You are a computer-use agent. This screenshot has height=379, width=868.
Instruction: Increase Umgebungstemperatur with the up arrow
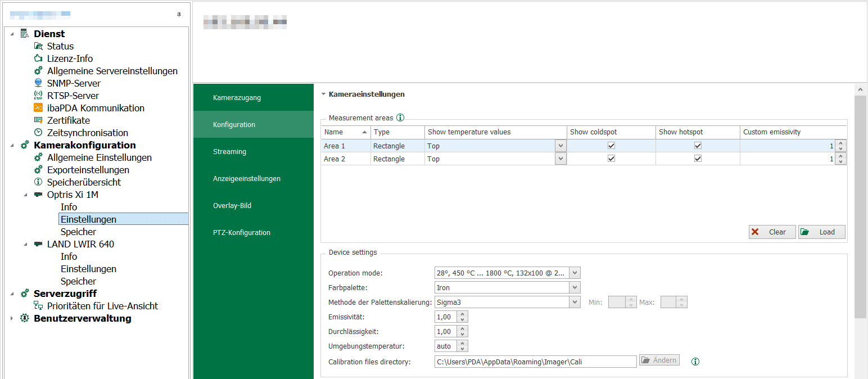(463, 343)
